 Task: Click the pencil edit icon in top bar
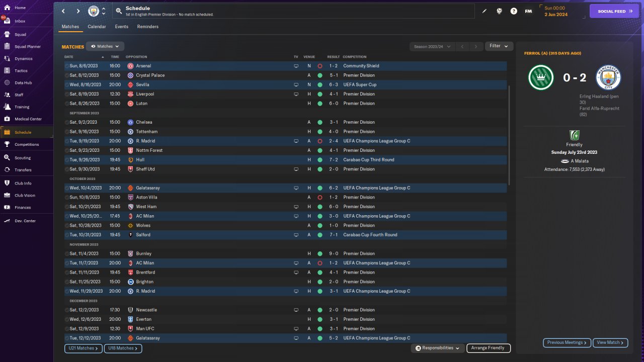(x=485, y=11)
